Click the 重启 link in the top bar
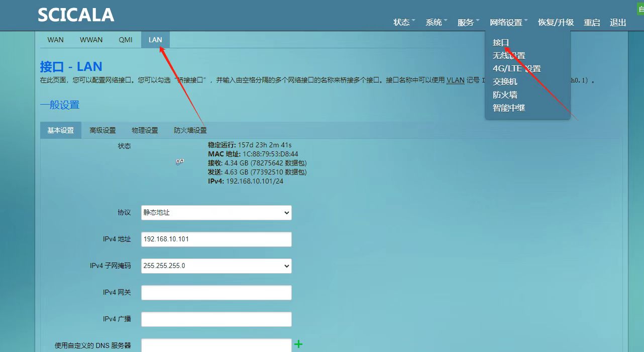This screenshot has height=352, width=644. pyautogui.click(x=592, y=23)
